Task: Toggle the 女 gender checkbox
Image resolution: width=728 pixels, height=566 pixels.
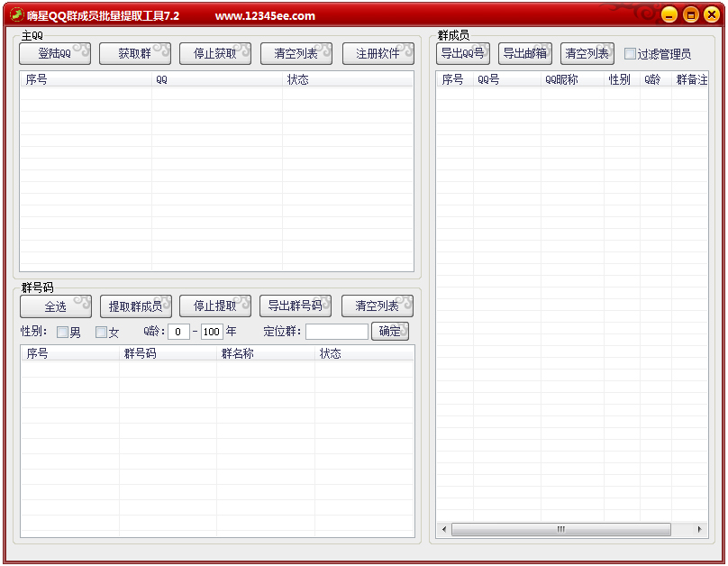Action: coord(101,333)
